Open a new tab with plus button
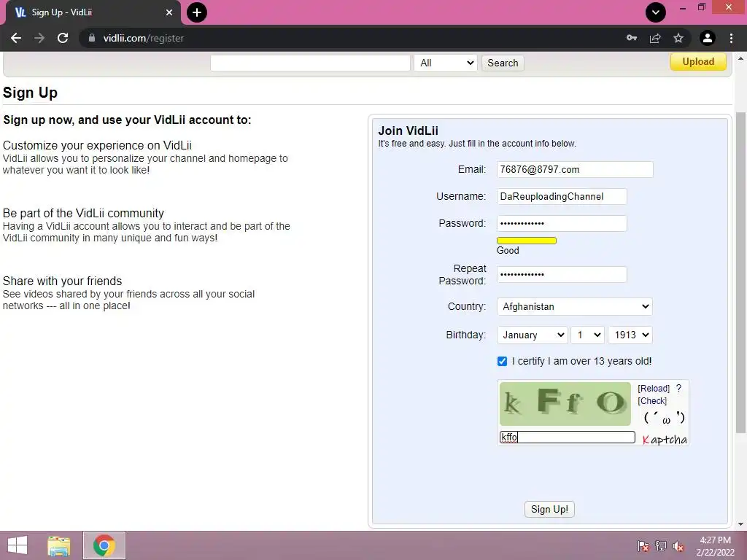Viewport: 747px width, 560px height. [197, 12]
